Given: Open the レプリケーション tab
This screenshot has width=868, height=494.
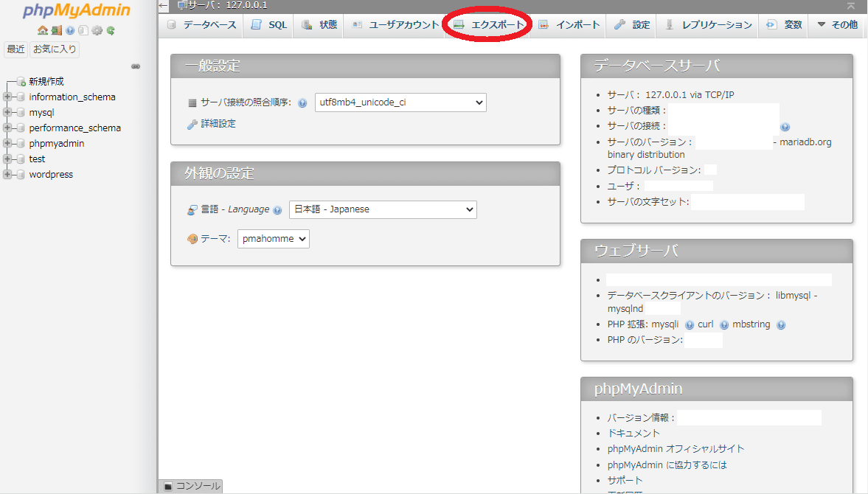Looking at the screenshot, I should [708, 25].
